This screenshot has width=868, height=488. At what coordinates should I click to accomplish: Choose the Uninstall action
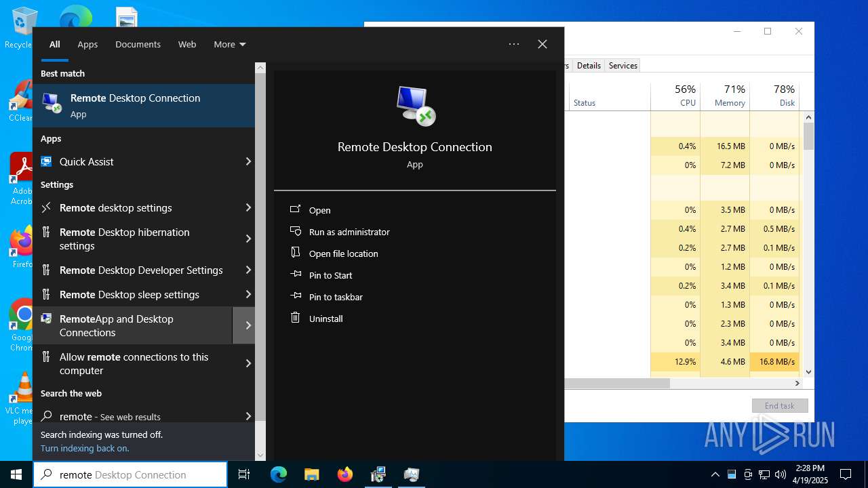point(326,319)
